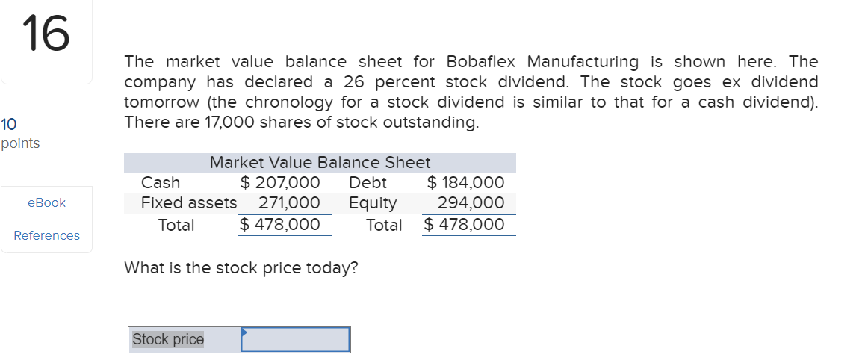The height and width of the screenshot is (363, 868).
Task: Click the Bobaflex Manufacturing problem paragraph
Action: pyautogui.click(x=471, y=92)
